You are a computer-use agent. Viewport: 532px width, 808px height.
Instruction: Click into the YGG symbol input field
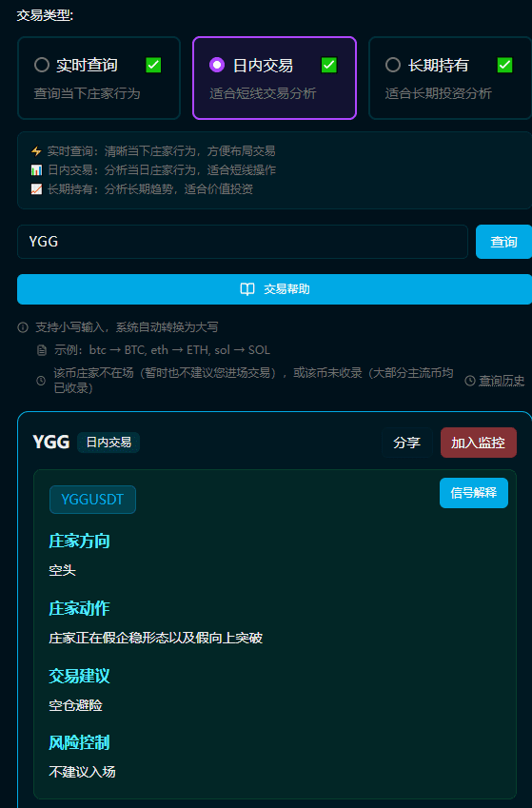[243, 242]
